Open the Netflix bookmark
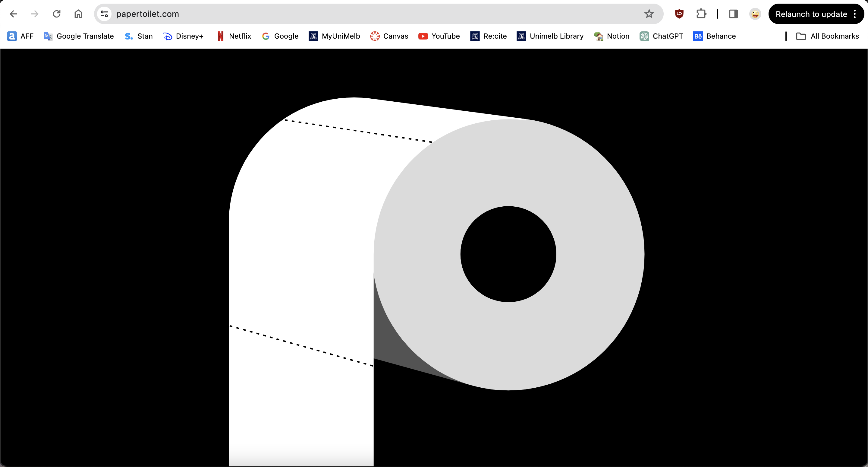The height and width of the screenshot is (467, 868). tap(234, 36)
